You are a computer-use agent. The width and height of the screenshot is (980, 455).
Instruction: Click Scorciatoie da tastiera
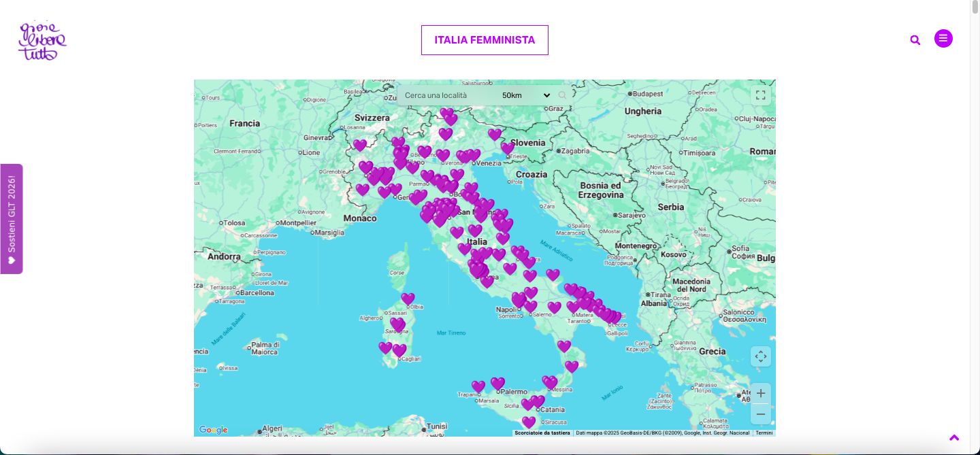coord(541,433)
